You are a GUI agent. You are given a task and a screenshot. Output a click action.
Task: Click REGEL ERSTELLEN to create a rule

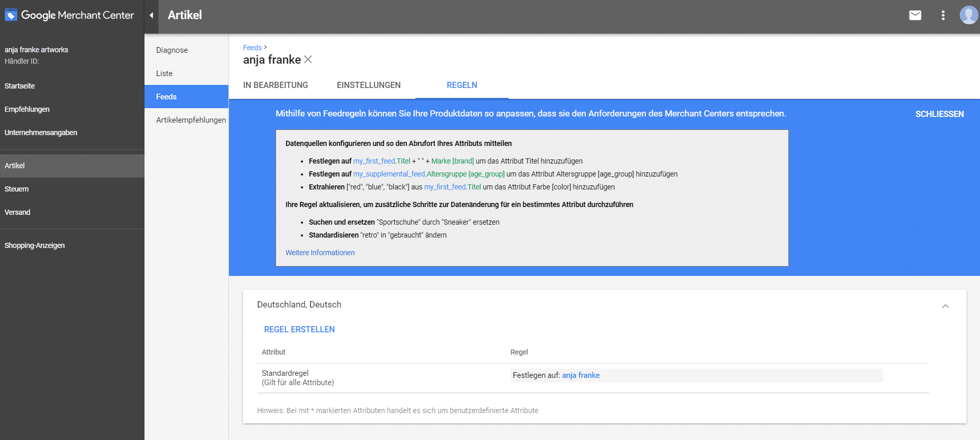pyautogui.click(x=299, y=329)
